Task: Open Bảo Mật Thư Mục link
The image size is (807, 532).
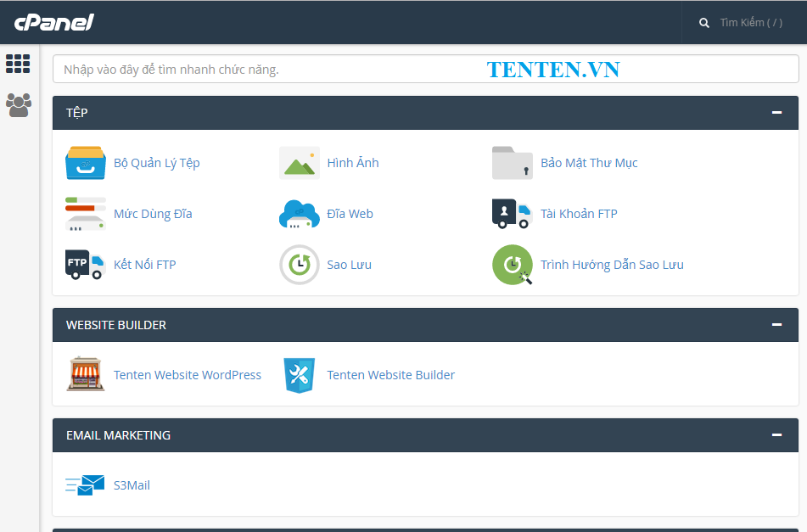Action: pyautogui.click(x=589, y=163)
